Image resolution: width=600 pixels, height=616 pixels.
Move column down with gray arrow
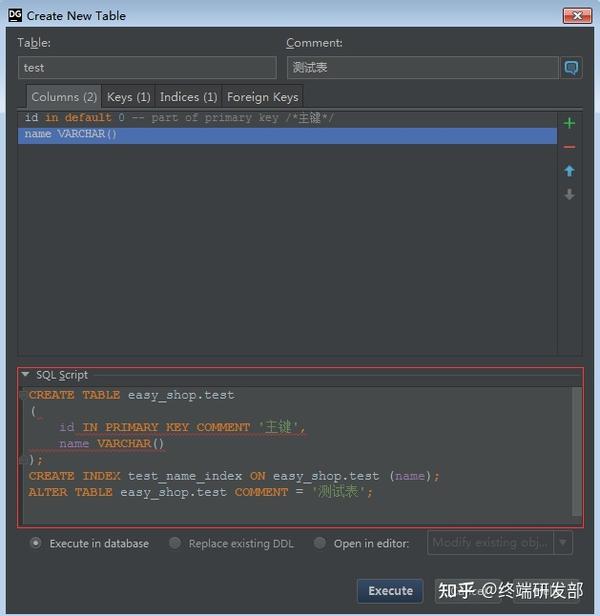(x=569, y=194)
